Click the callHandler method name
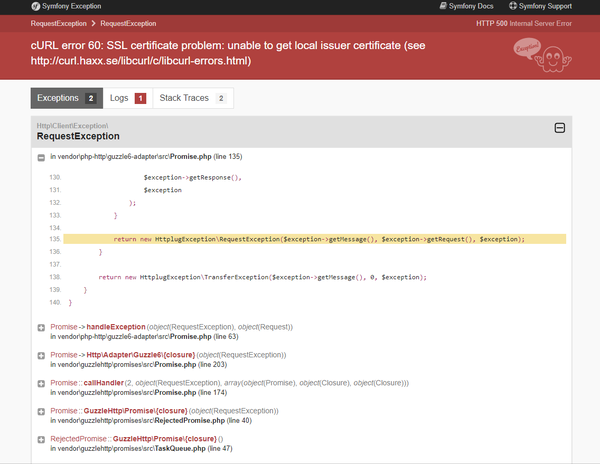600x464 pixels. (104, 383)
